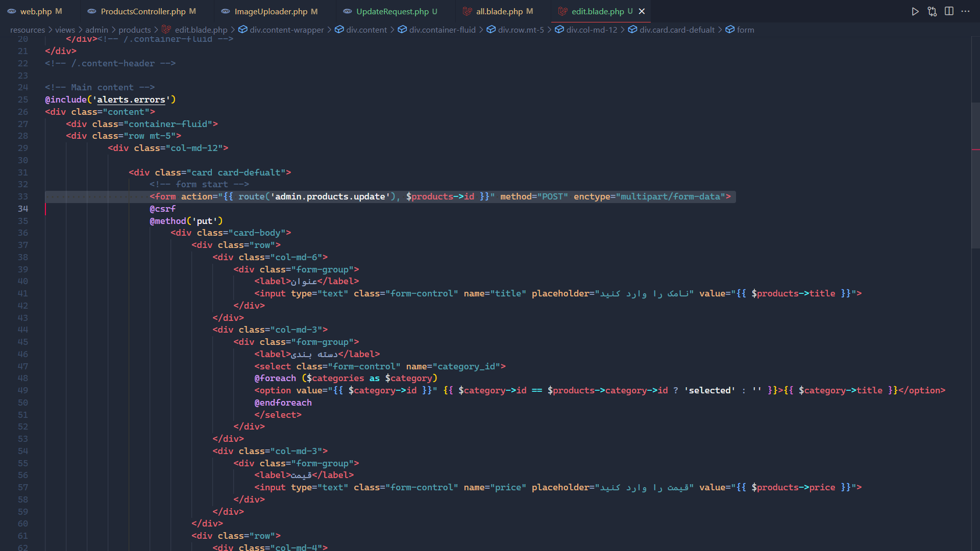Click line number 33 in the gutter

point(23,196)
